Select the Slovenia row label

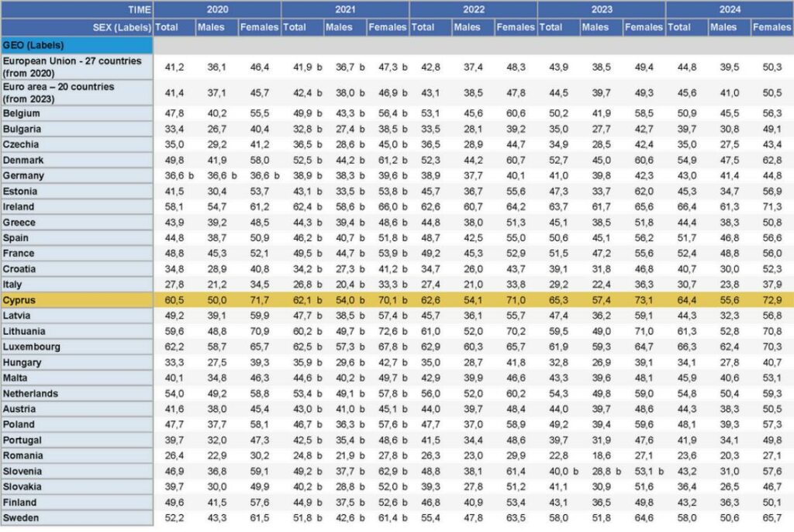[77, 472]
